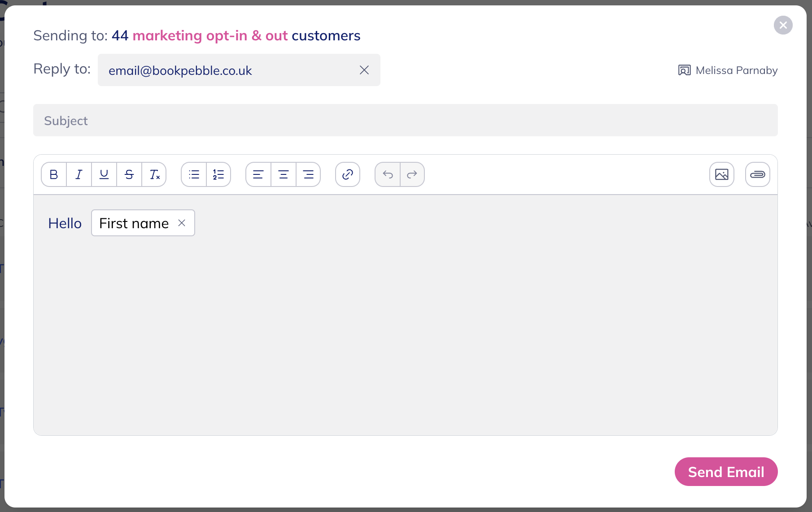
Task: Open Melissa Parnaby sender profile
Action: click(728, 70)
